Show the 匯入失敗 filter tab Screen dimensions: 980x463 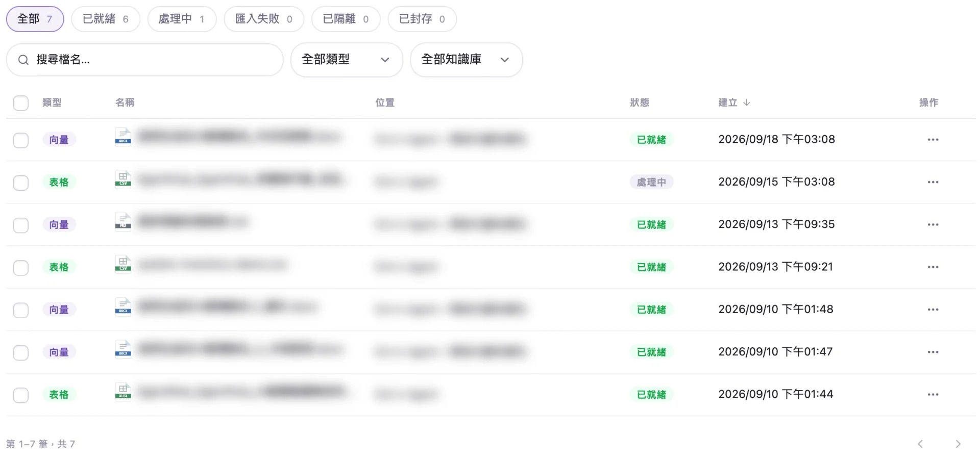[x=264, y=19]
